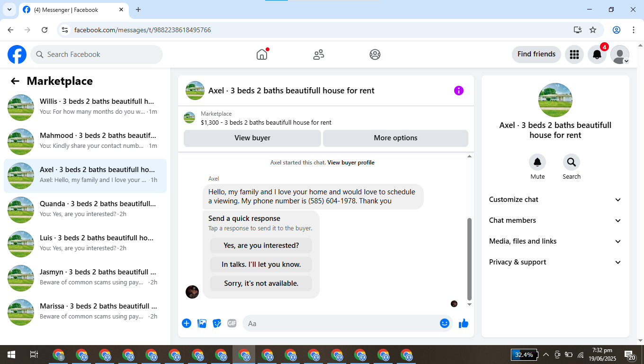Open the Jasmyn conversation

(x=85, y=278)
